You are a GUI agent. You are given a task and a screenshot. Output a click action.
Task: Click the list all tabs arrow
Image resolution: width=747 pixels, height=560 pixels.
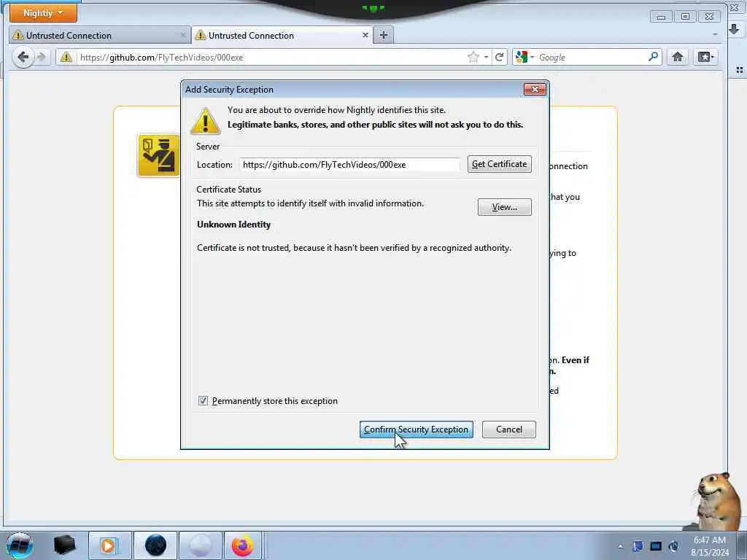715,35
